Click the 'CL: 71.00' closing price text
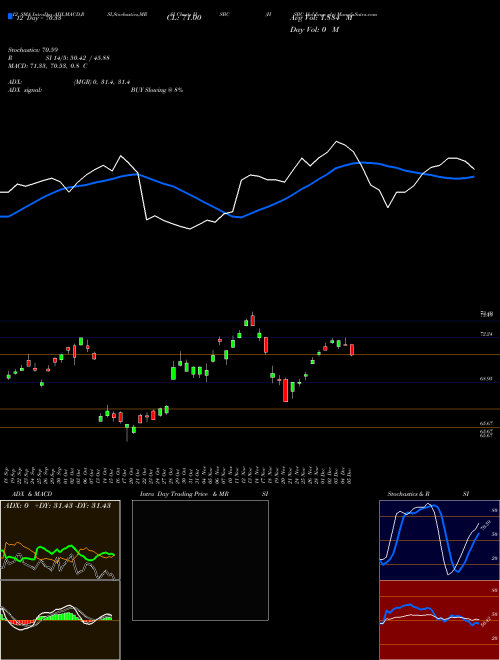The height and width of the screenshot is (660, 500). 184,17
